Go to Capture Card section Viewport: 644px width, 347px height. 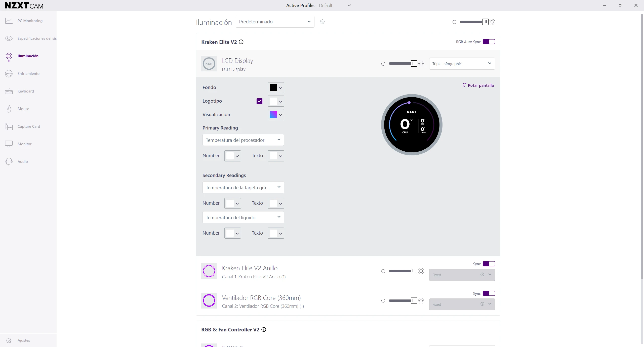coord(29,126)
